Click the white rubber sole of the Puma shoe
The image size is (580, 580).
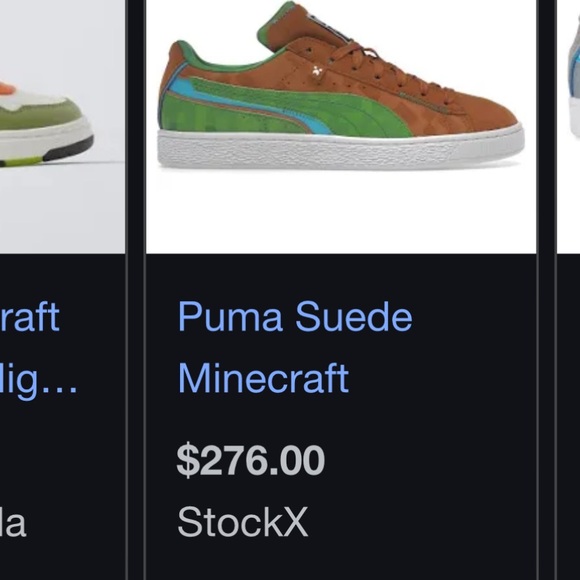340,150
